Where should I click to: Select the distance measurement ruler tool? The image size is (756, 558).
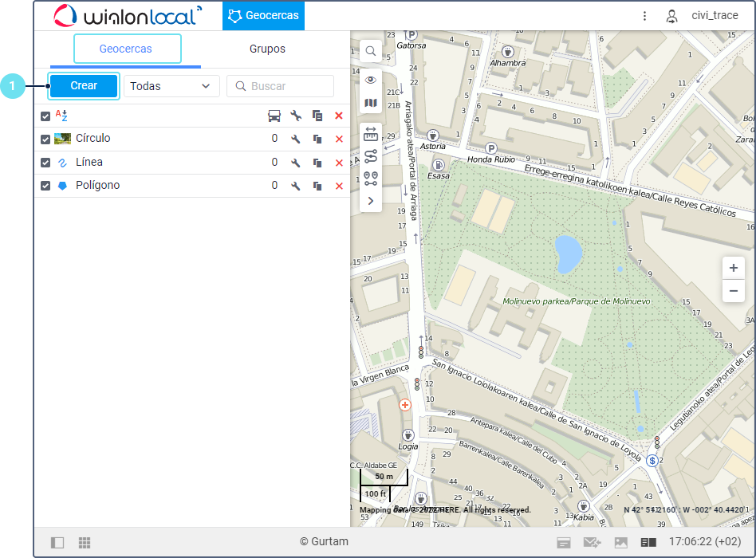371,134
